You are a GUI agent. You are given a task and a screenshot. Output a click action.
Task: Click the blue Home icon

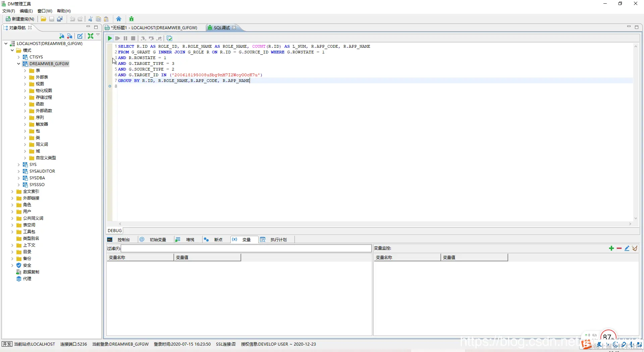tap(119, 19)
